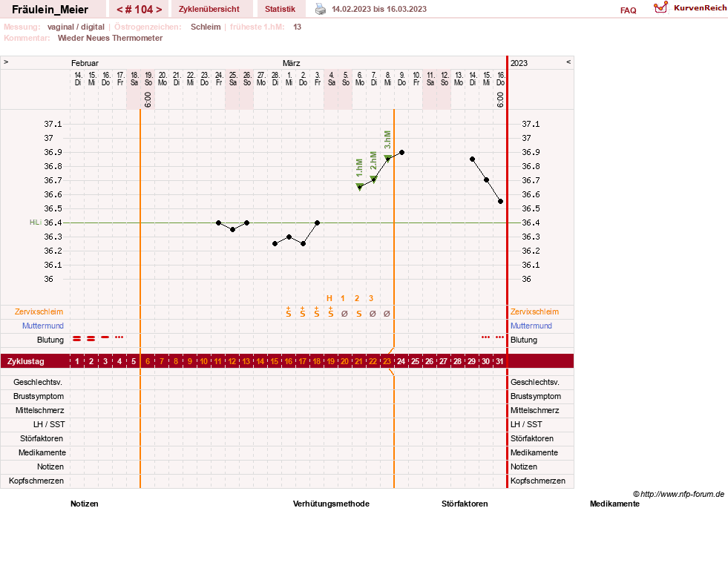Click the spotting dots on cycle day 30
The width and height of the screenshot is (728, 577).
(485, 337)
